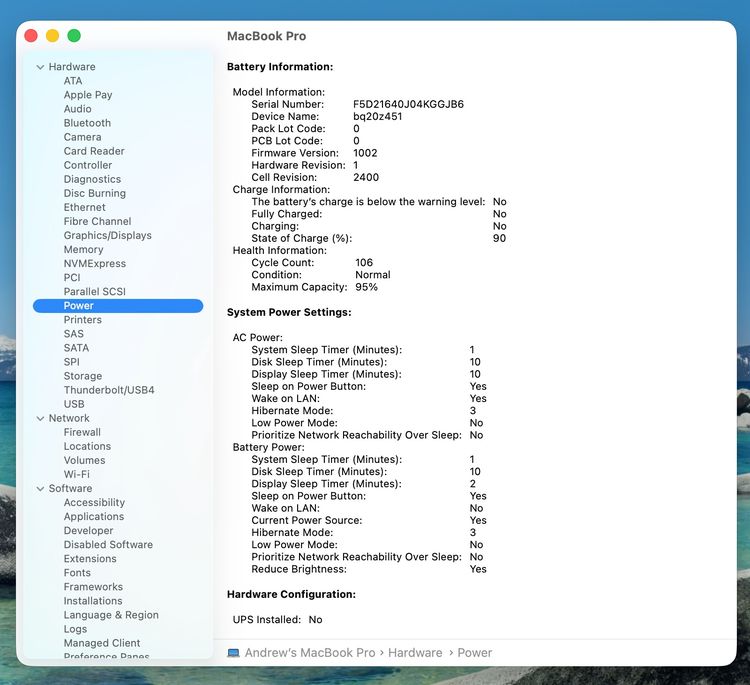The height and width of the screenshot is (685, 750).
Task: Open Ethernet hardware info
Action: point(84,207)
